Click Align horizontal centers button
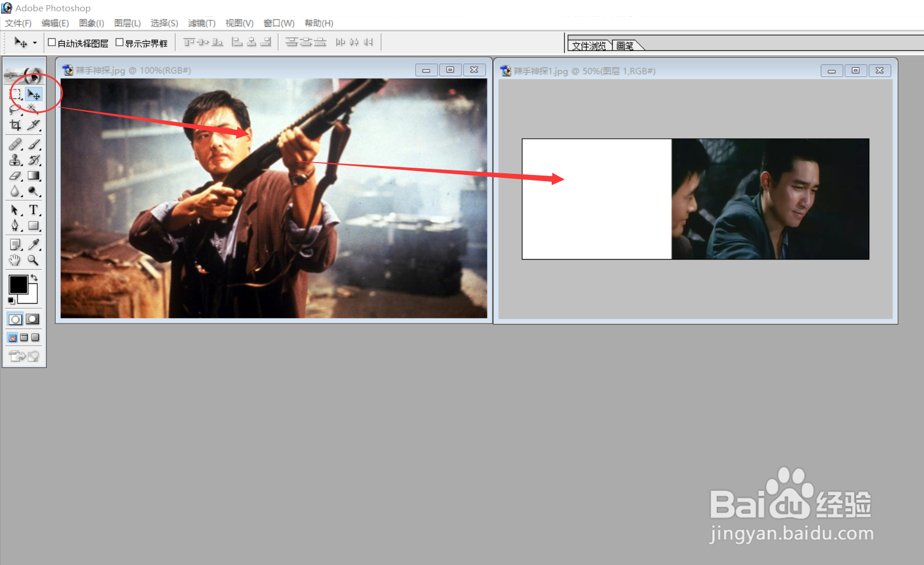The image size is (924, 565). tap(252, 42)
